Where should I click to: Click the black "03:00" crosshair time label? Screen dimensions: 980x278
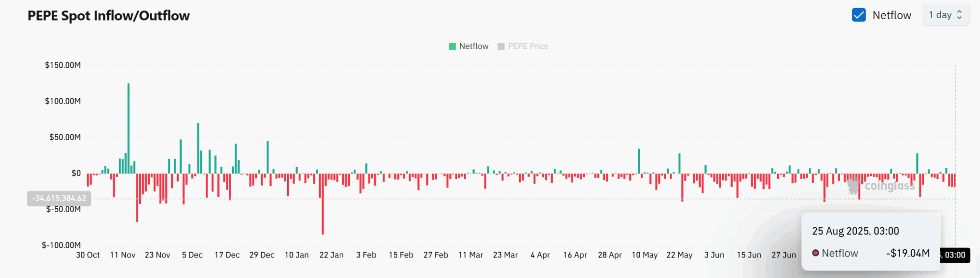pyautogui.click(x=955, y=255)
